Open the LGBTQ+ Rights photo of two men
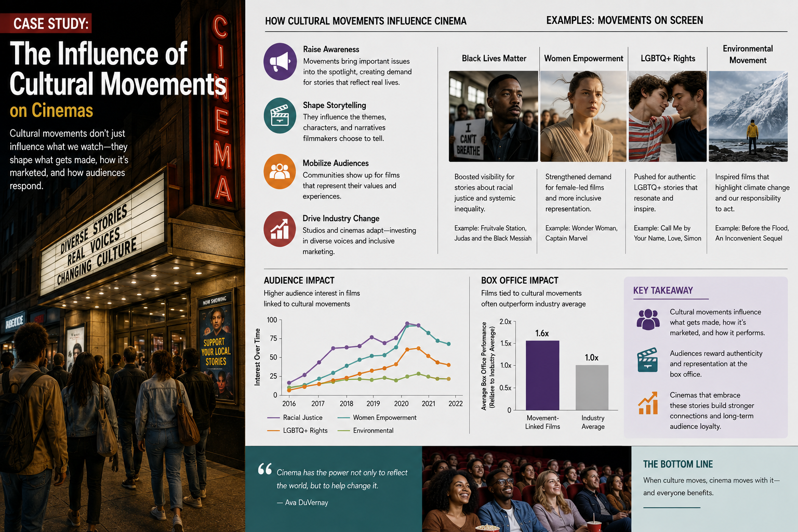798x532 pixels. click(x=668, y=116)
